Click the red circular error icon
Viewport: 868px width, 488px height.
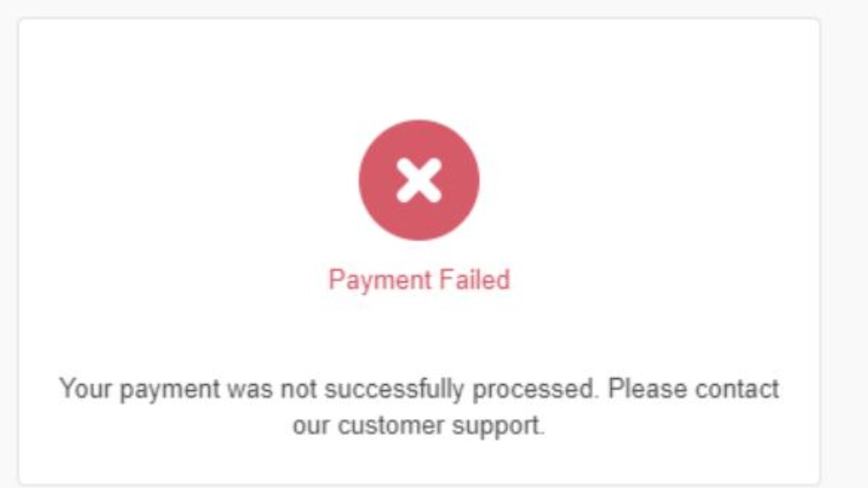(419, 180)
